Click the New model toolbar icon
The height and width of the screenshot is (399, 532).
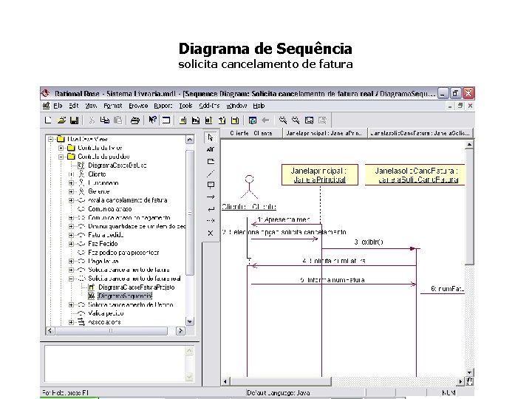[48, 120]
